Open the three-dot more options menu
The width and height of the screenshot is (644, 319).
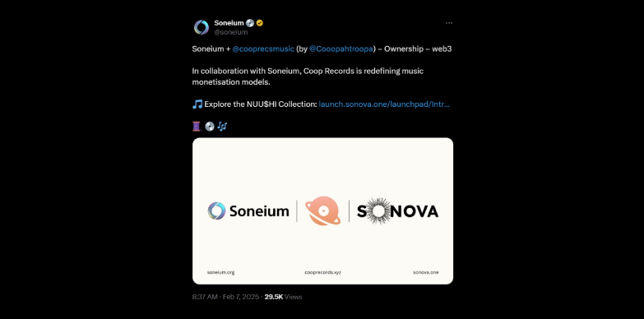449,23
